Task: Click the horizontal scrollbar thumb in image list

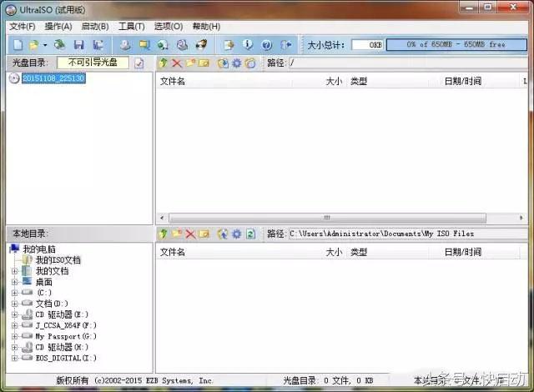Action: click(327, 218)
